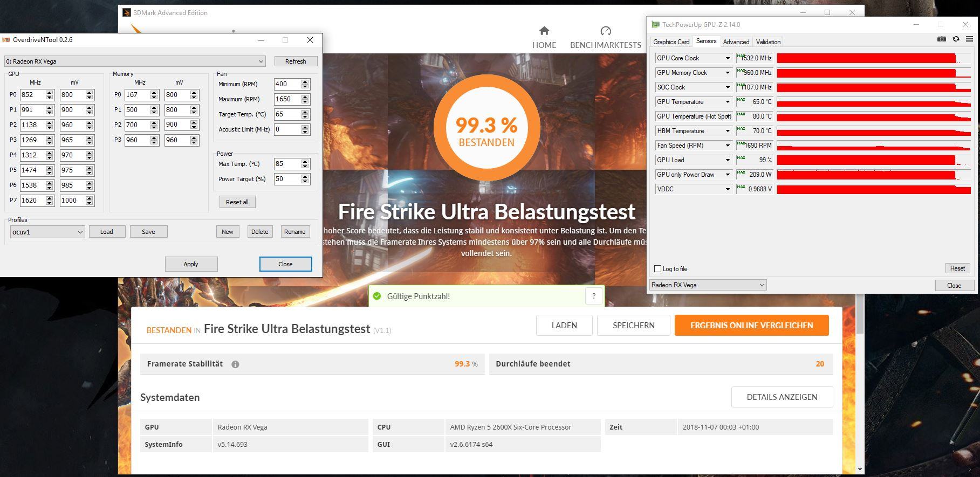Expand the GPU Memory Clock sensor dropdown
Screen dimensions: 980x477
click(x=728, y=73)
